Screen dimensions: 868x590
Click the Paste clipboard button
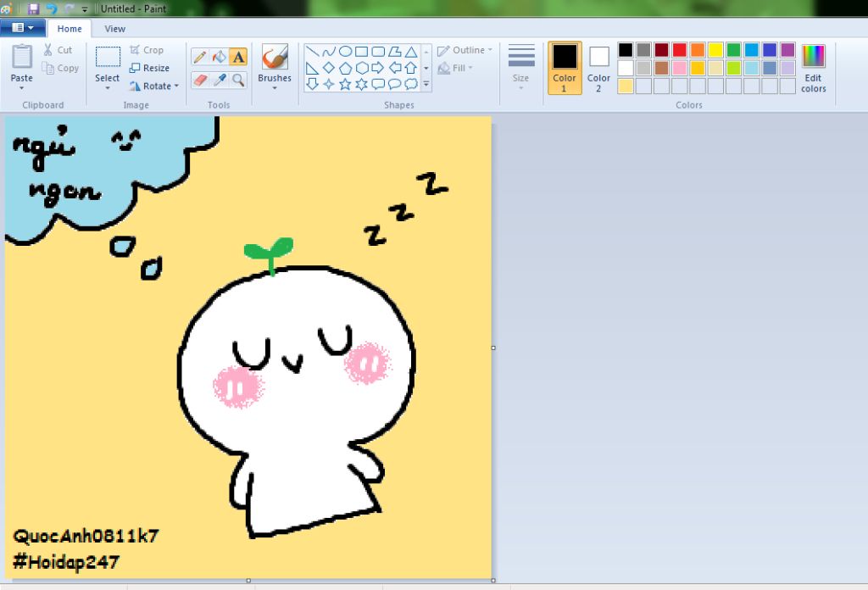tap(21, 63)
